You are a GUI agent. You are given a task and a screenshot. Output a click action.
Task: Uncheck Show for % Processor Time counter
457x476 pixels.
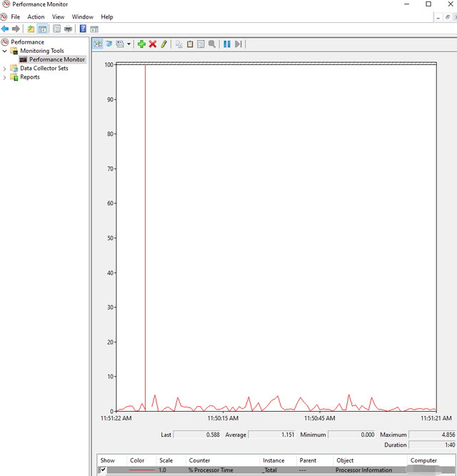coord(103,470)
